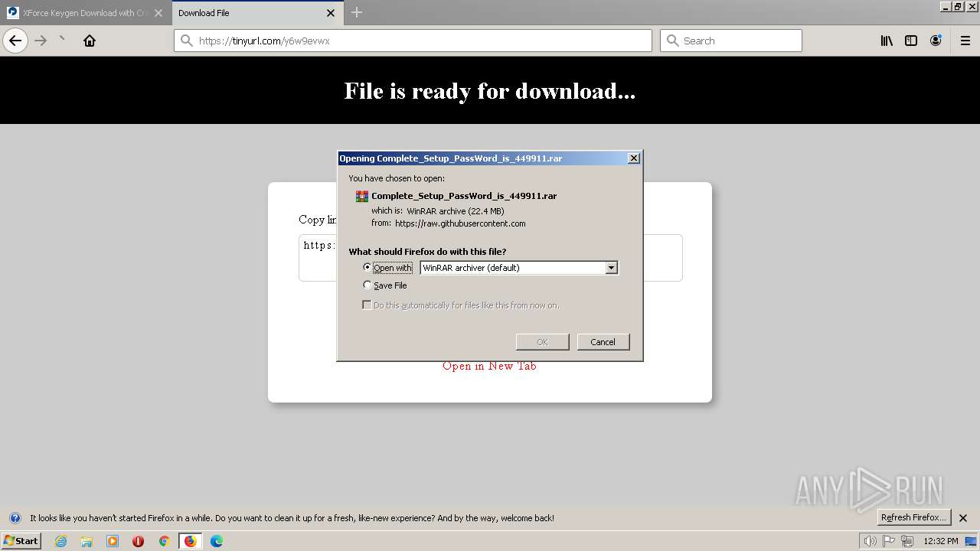
Task: Dismiss the Firefox refresh notification bar
Action: click(963, 518)
